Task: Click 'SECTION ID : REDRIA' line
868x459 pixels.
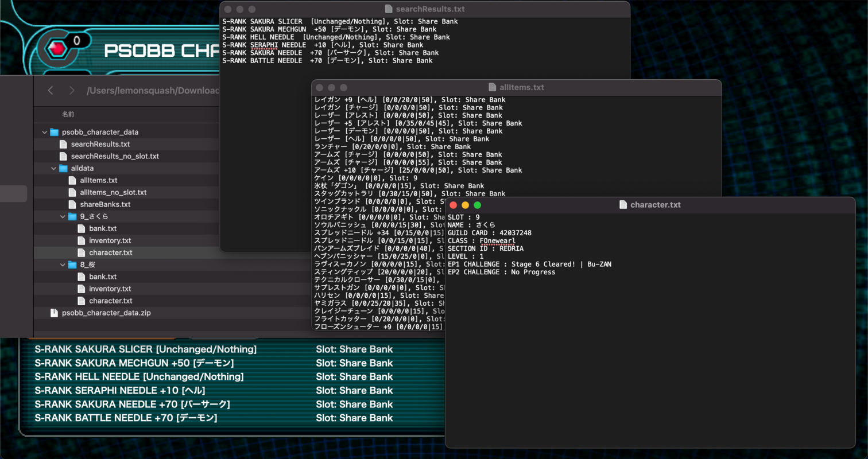Action: [x=486, y=248]
